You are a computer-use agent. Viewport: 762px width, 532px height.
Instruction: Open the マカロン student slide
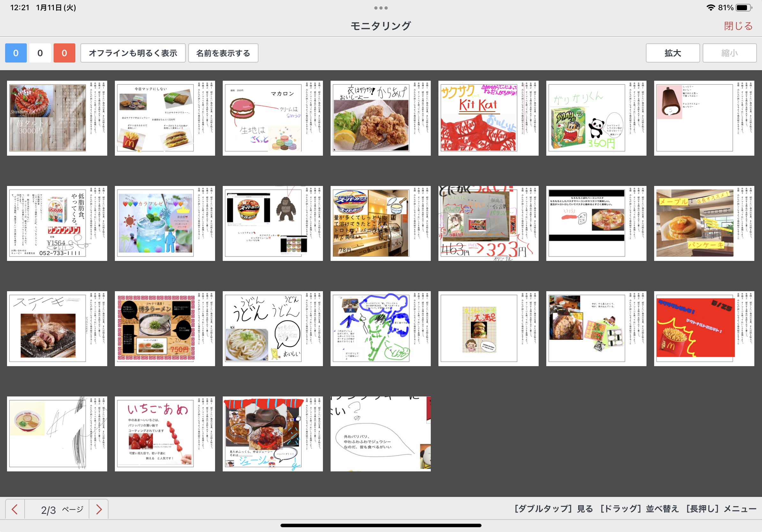(x=272, y=118)
